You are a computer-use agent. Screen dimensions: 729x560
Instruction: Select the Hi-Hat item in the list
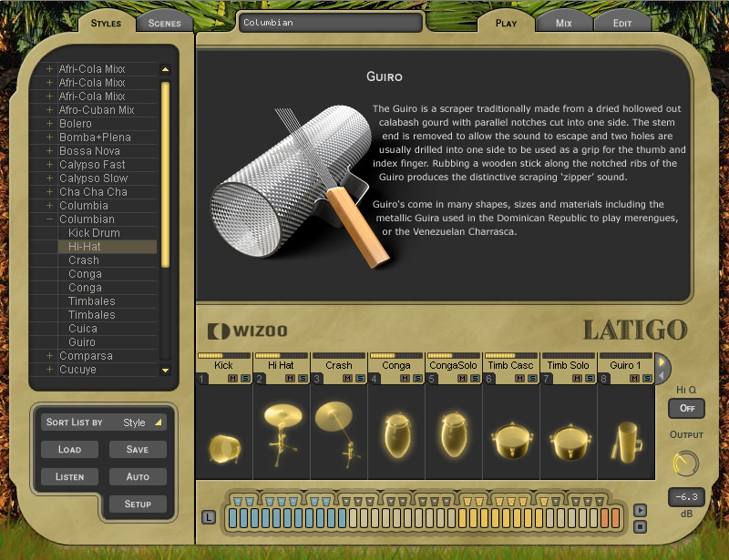click(x=107, y=246)
